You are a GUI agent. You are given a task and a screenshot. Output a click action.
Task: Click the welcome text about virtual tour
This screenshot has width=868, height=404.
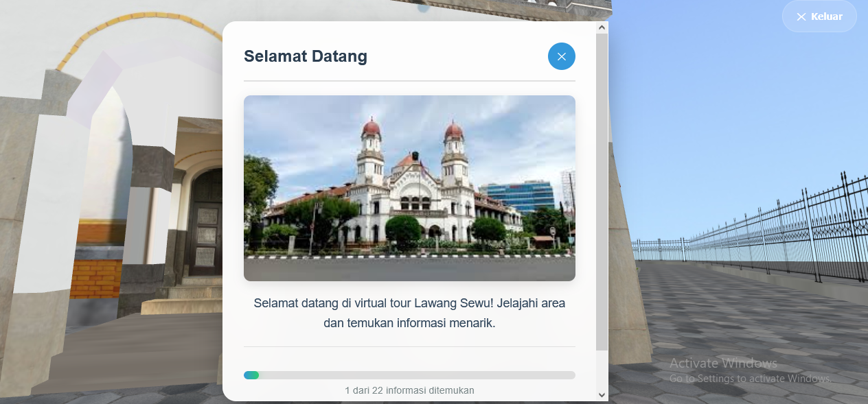click(x=409, y=313)
